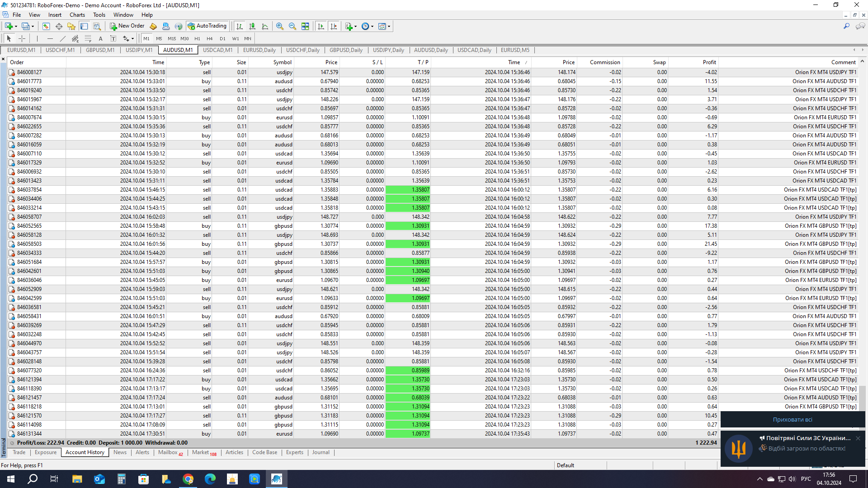Select the Text Label tool
This screenshot has width=868, height=488.
coord(113,38)
